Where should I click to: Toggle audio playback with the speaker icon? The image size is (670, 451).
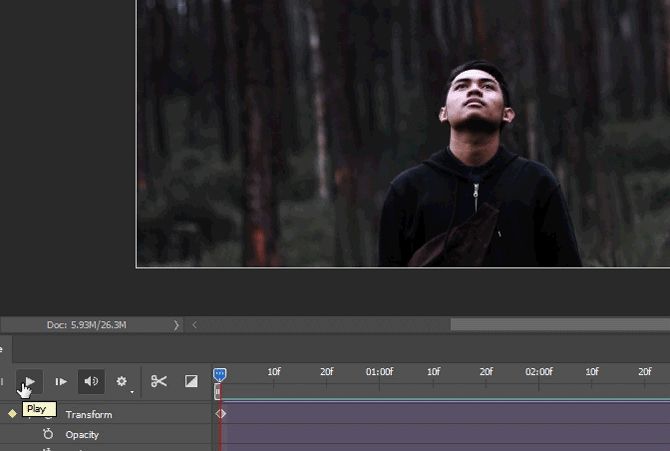click(x=91, y=381)
